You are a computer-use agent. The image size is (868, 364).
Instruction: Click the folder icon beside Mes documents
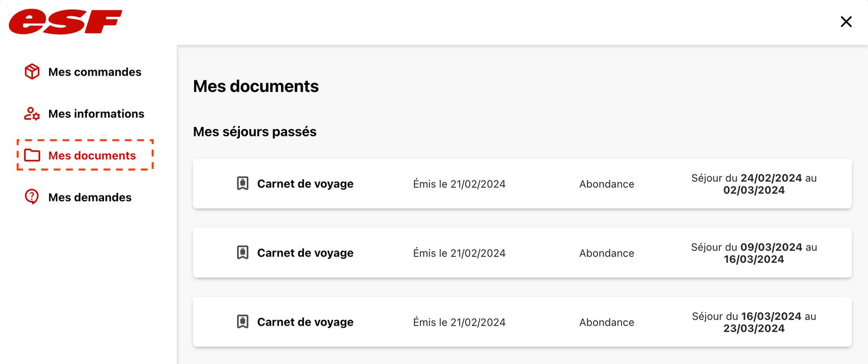click(32, 155)
